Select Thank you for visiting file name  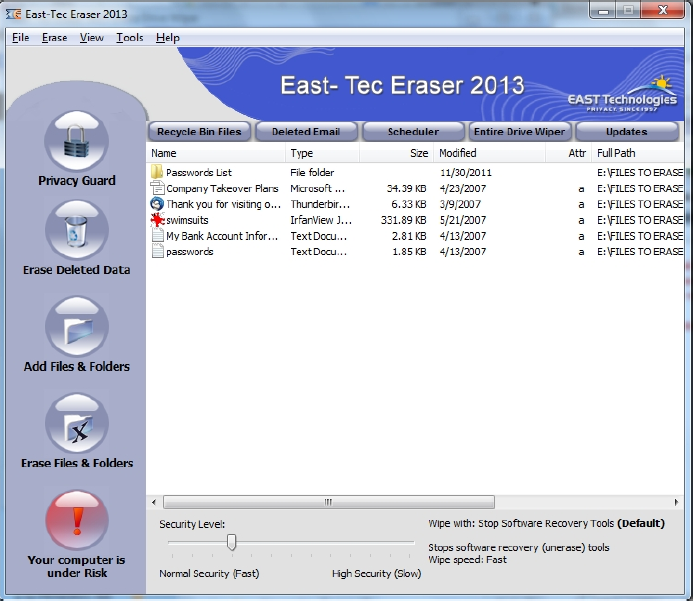(x=223, y=204)
